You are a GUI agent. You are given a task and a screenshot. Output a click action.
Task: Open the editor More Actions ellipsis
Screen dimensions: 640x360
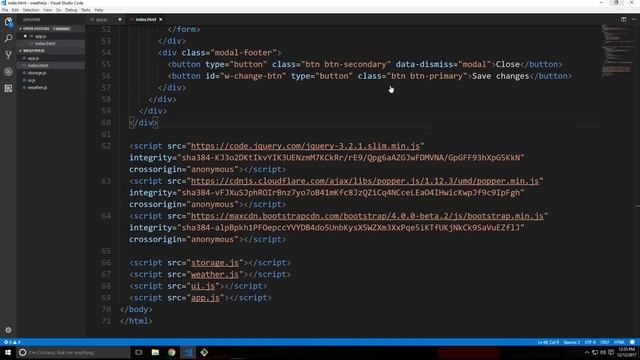point(634,19)
